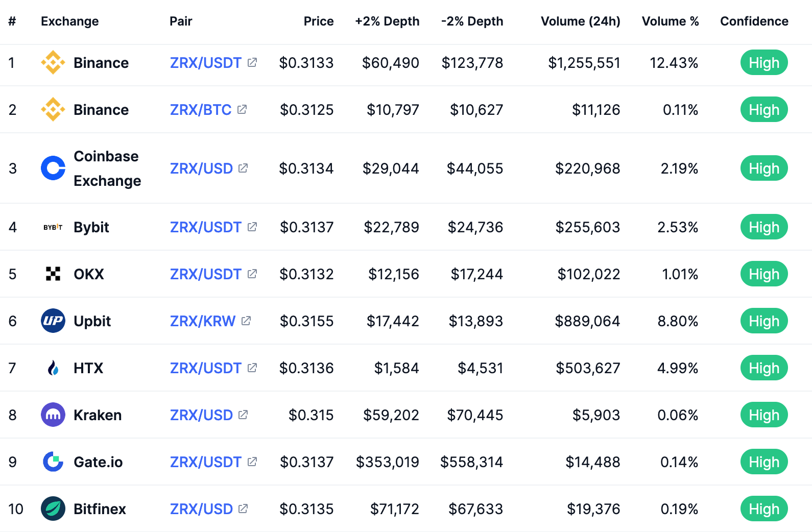Viewport: 812px width, 532px height.
Task: Click external link icon beside Coinbase ZRX/USD
Action: click(x=243, y=168)
